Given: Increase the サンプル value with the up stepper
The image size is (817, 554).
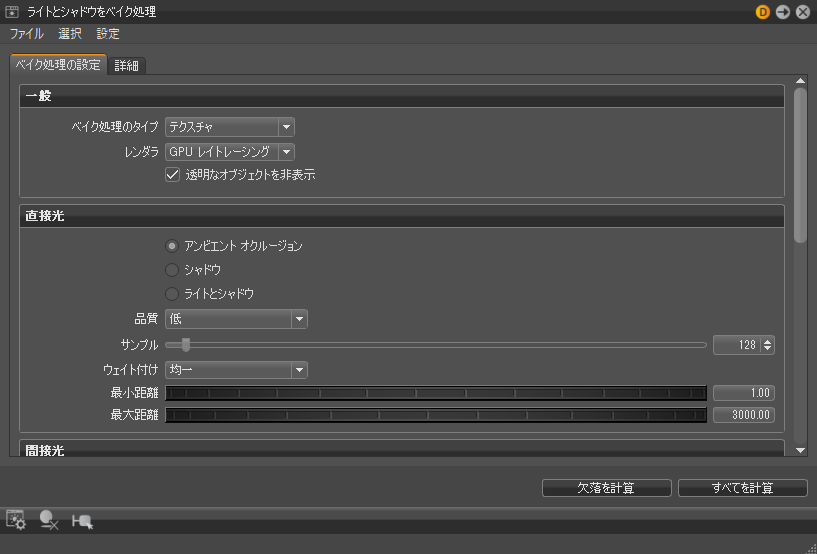Looking at the screenshot, I should pyautogui.click(x=768, y=341).
